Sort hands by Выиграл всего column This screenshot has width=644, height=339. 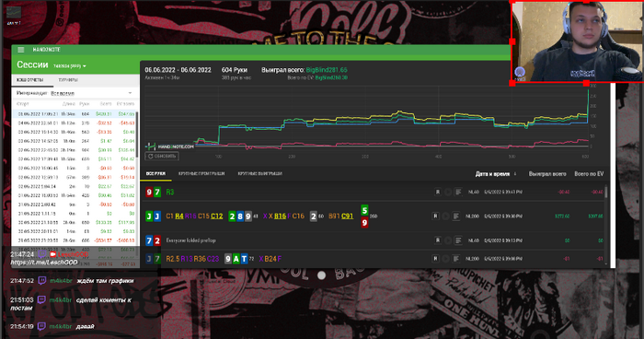coord(547,174)
